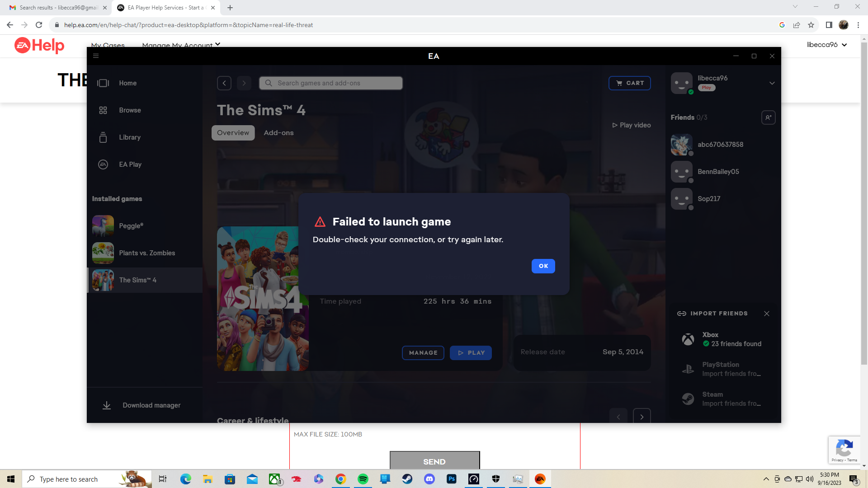The height and width of the screenshot is (488, 868).
Task: Open Windows Start menu
Action: (11, 479)
